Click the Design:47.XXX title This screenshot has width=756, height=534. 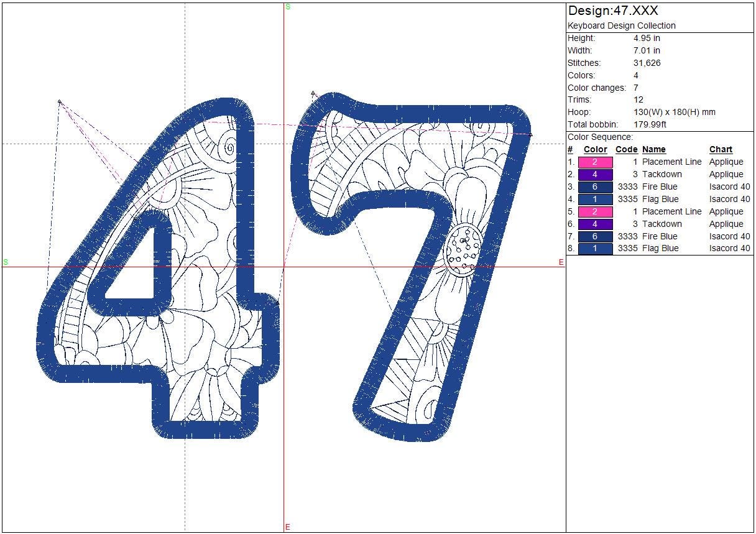pos(612,11)
